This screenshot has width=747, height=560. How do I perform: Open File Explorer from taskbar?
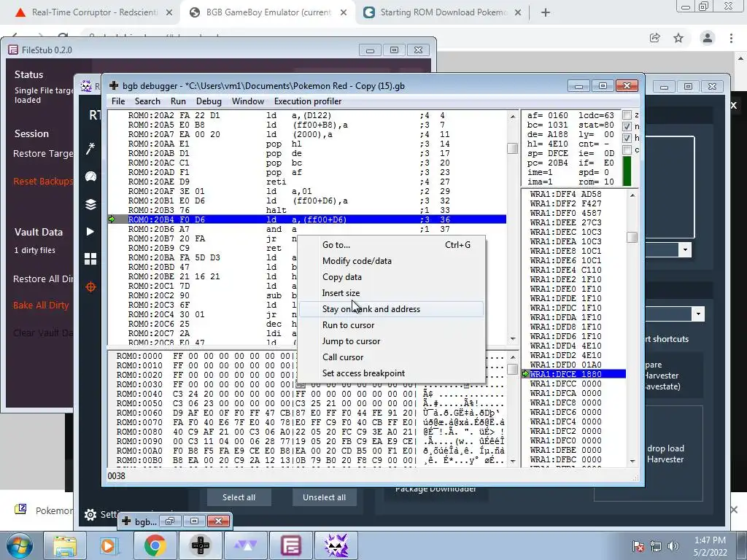point(65,545)
